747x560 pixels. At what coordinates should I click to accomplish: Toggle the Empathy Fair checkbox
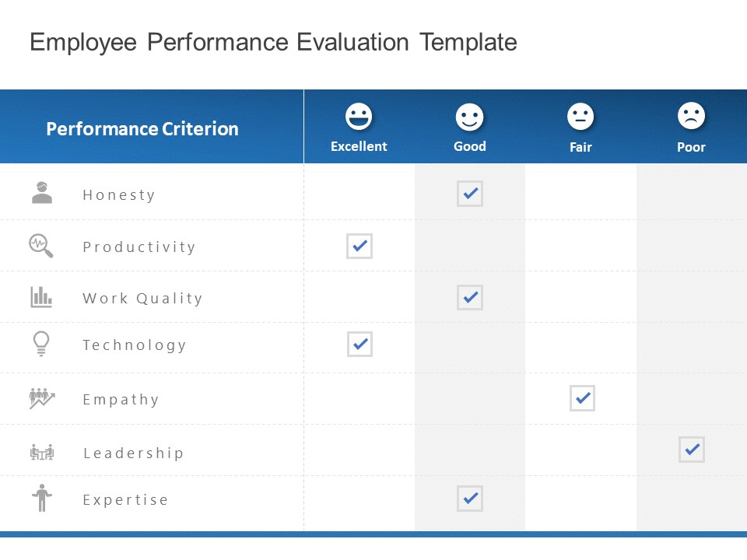582,398
